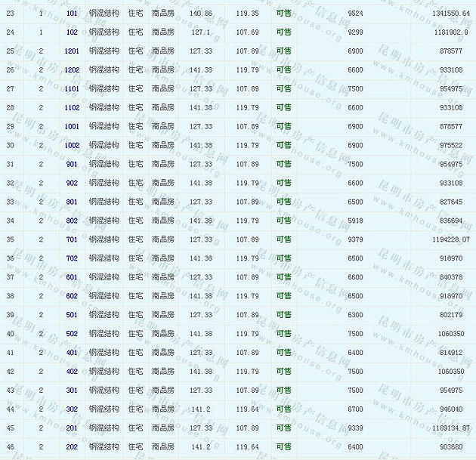Open unit 701 link
This screenshot has height=460, width=476.
[x=72, y=239]
